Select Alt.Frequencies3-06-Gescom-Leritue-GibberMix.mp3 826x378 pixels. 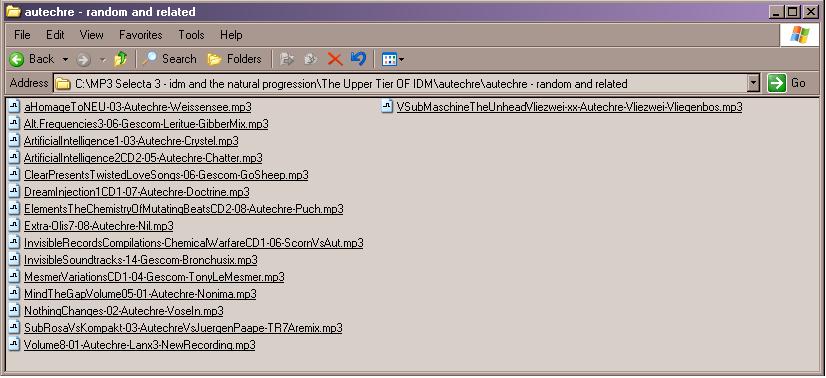tap(146, 124)
